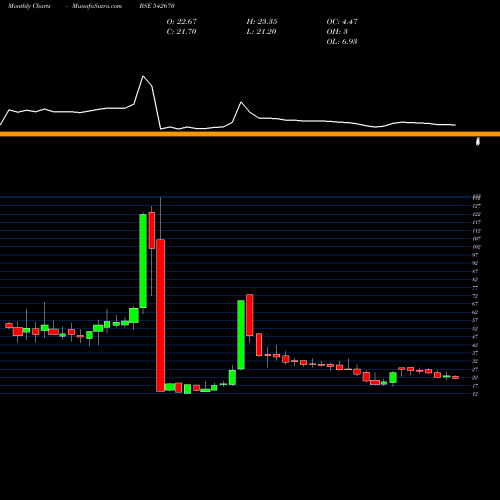
Task: Click the 37 price axis label
Action: (x=475, y=353)
